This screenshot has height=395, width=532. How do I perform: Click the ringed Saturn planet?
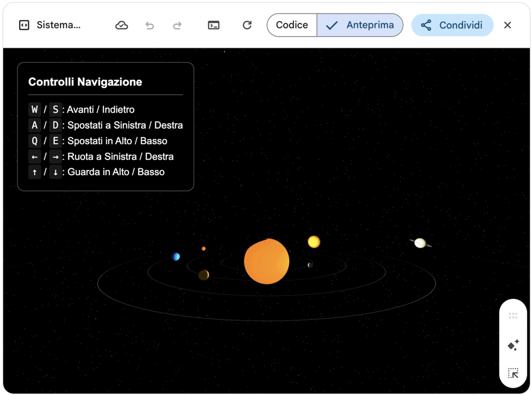420,243
